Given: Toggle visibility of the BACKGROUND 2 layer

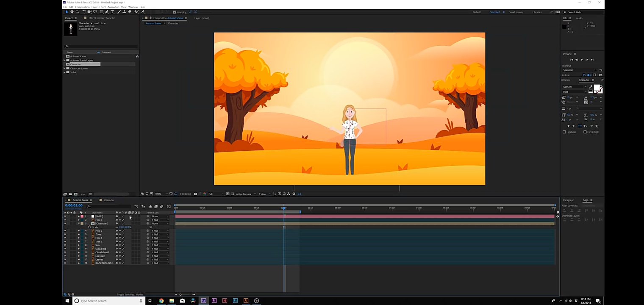Looking at the screenshot, I should [x=65, y=263].
